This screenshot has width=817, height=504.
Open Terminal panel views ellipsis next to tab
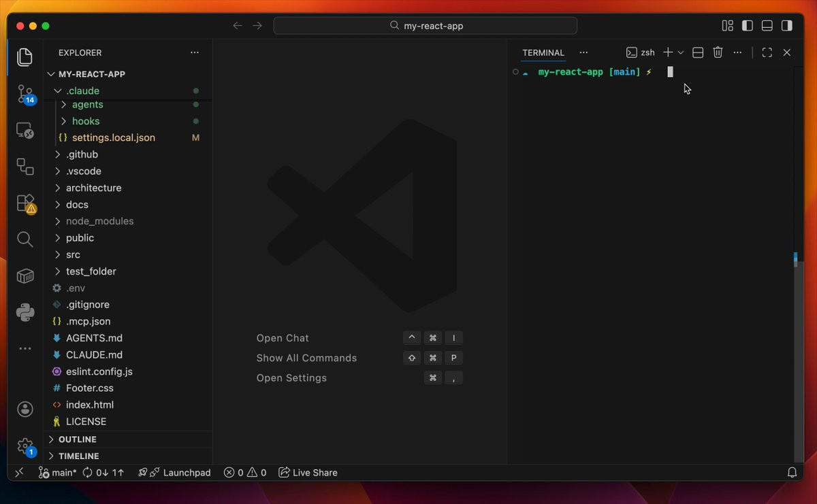(583, 52)
